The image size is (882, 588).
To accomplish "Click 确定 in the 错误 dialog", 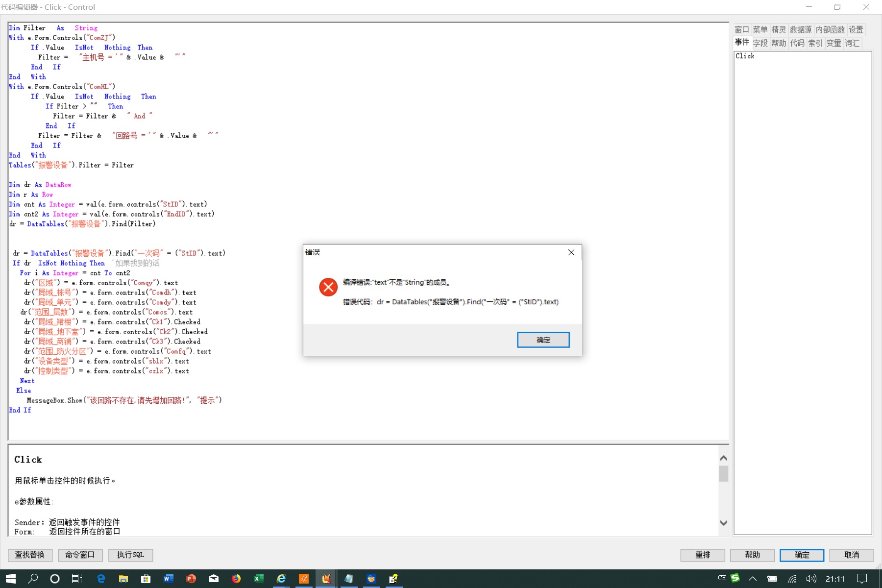I will click(543, 340).
